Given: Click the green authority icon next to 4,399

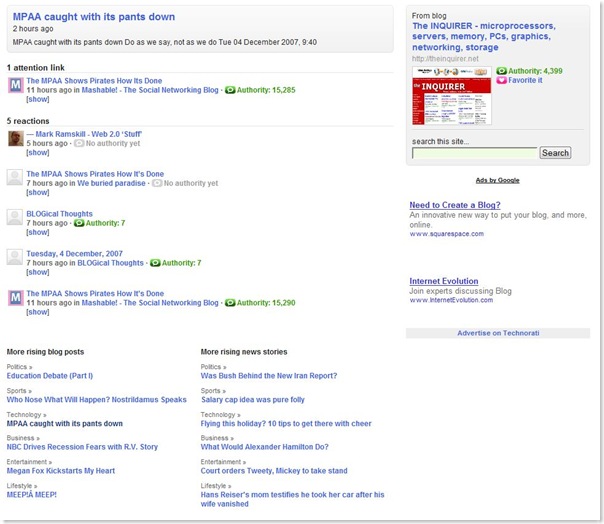Looking at the screenshot, I should pos(501,71).
